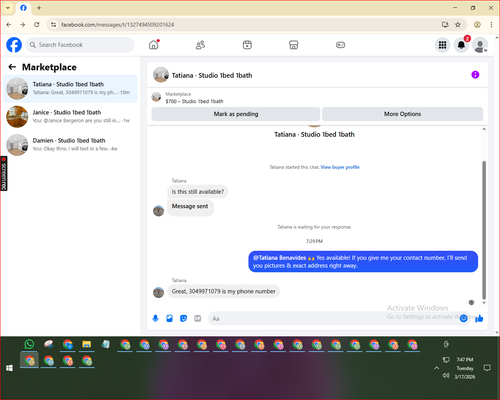Click the Search Facebook field
This screenshot has width=500, height=400.
[80, 45]
